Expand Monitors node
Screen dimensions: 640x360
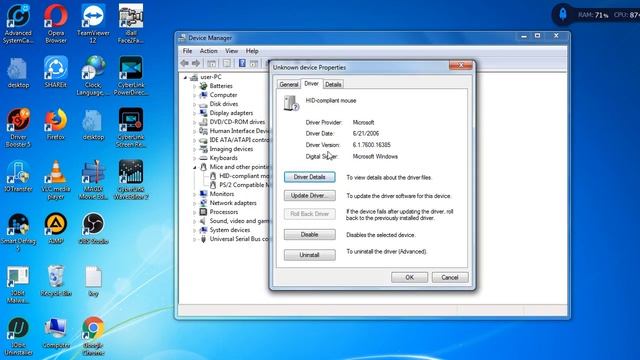click(x=195, y=194)
